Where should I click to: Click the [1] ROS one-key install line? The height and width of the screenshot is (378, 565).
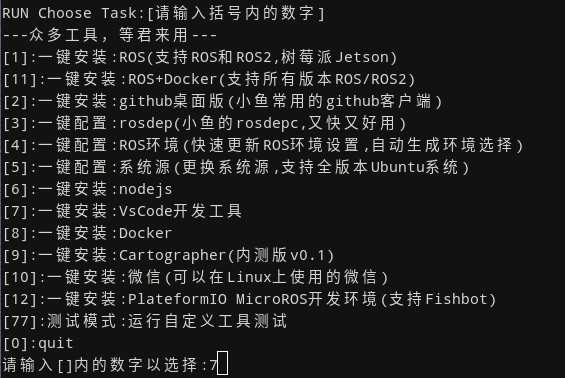[200, 57]
